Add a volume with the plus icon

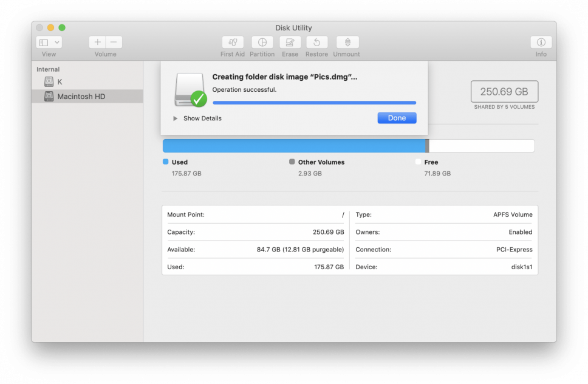click(97, 42)
